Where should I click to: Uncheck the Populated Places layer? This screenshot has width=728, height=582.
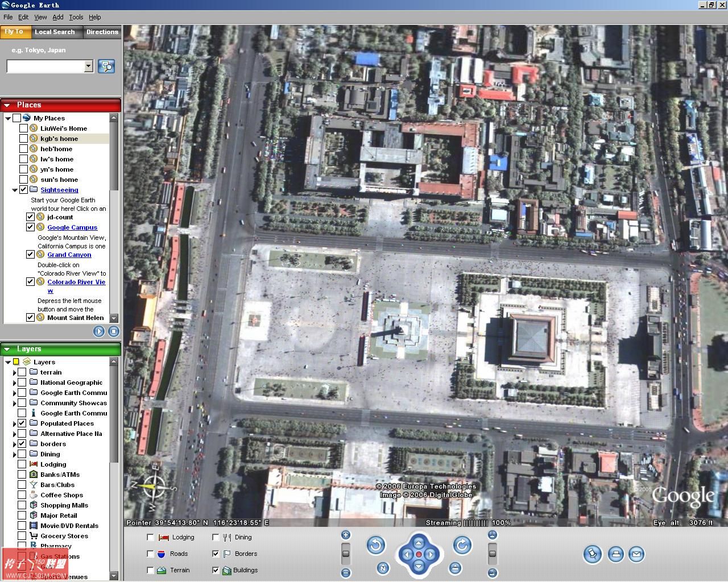(x=22, y=423)
